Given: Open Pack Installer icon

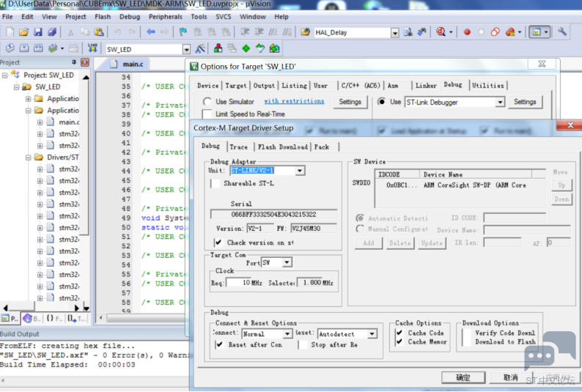Looking at the screenshot, I should pos(274,48).
